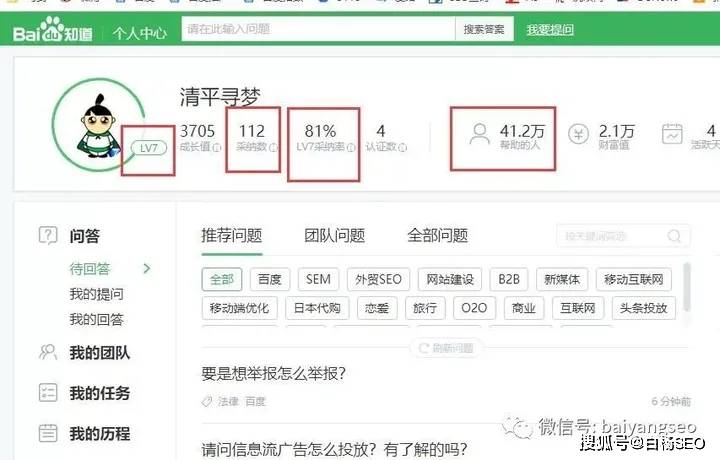
Task: Select the 日本代购 category tag
Action: click(x=317, y=308)
